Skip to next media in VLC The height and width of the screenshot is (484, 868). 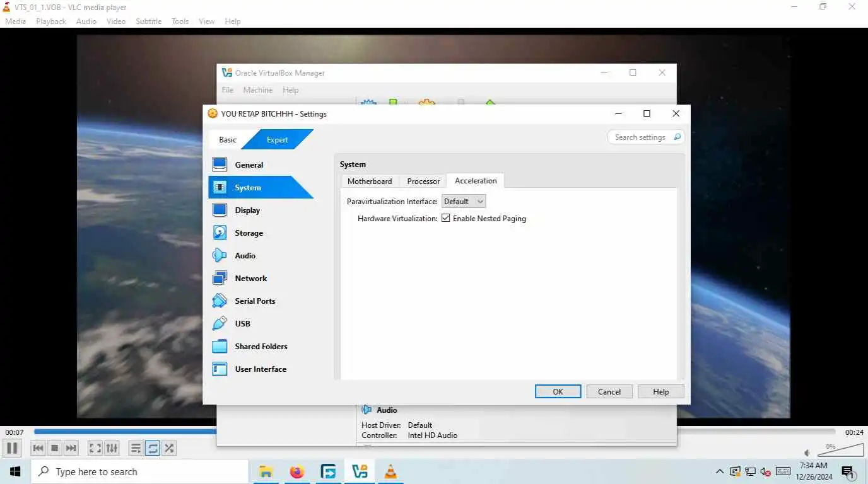(x=71, y=448)
